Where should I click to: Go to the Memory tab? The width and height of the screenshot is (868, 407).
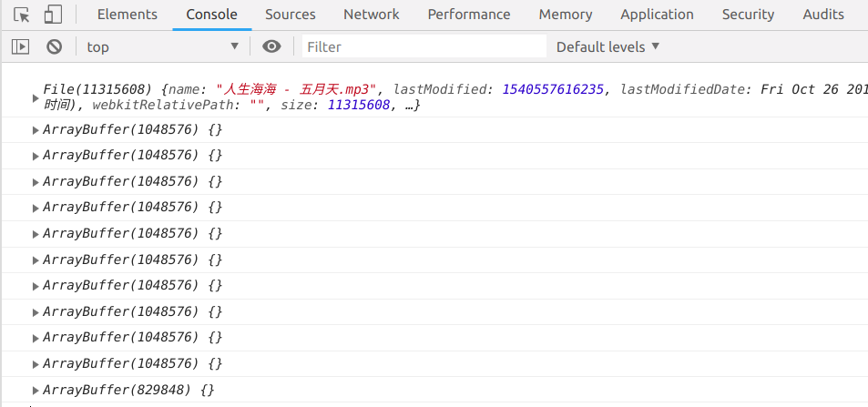tap(566, 15)
